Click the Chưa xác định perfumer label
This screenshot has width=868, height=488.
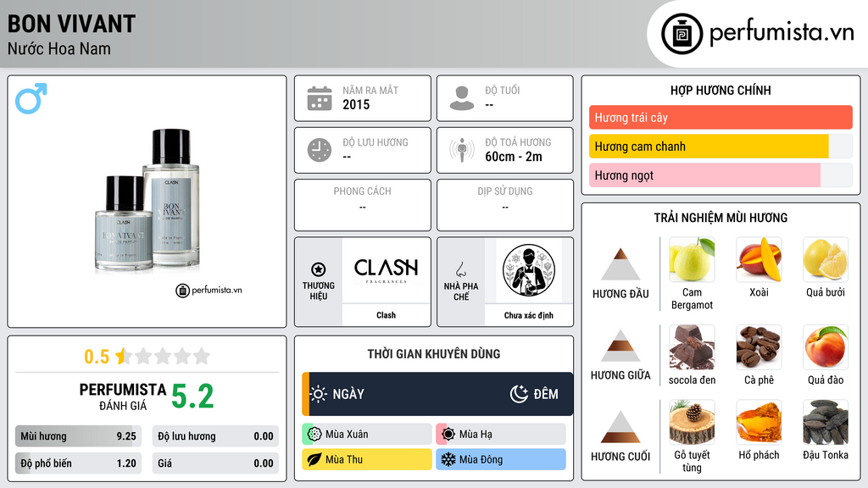pyautogui.click(x=529, y=315)
